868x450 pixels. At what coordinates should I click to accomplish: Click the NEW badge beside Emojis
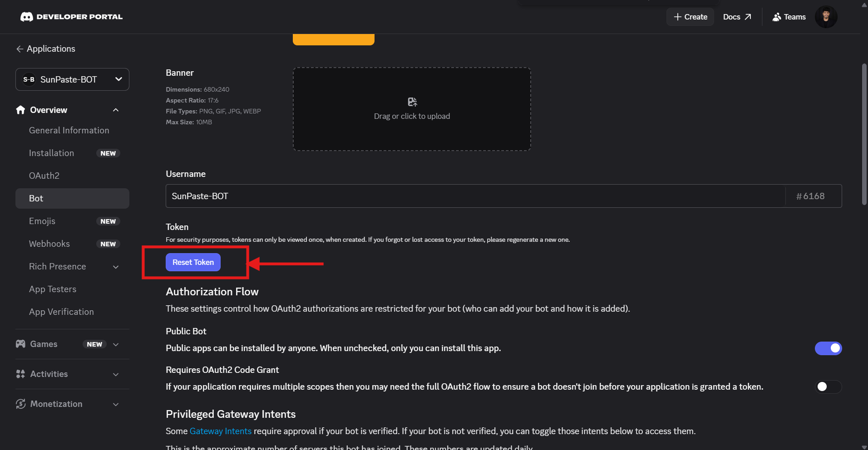pos(108,221)
